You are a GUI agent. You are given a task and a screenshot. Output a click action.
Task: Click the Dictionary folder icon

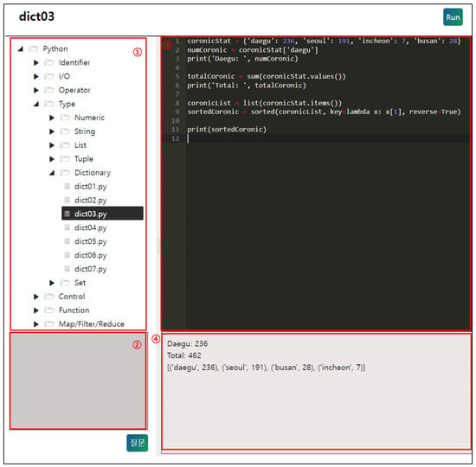65,173
